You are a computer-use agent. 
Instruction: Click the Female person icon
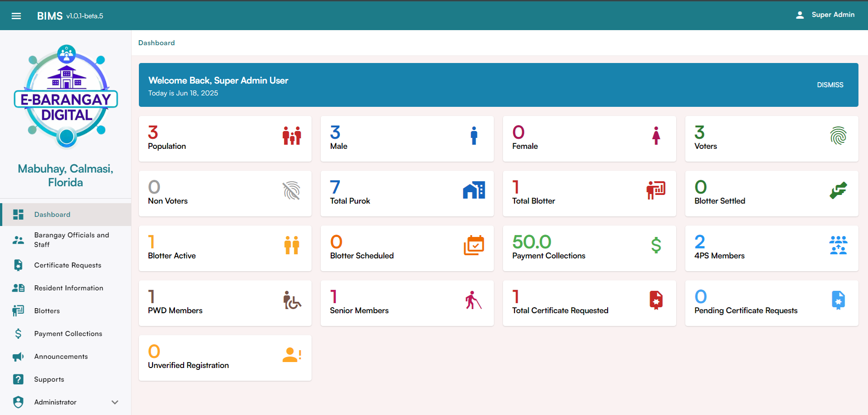tap(656, 136)
